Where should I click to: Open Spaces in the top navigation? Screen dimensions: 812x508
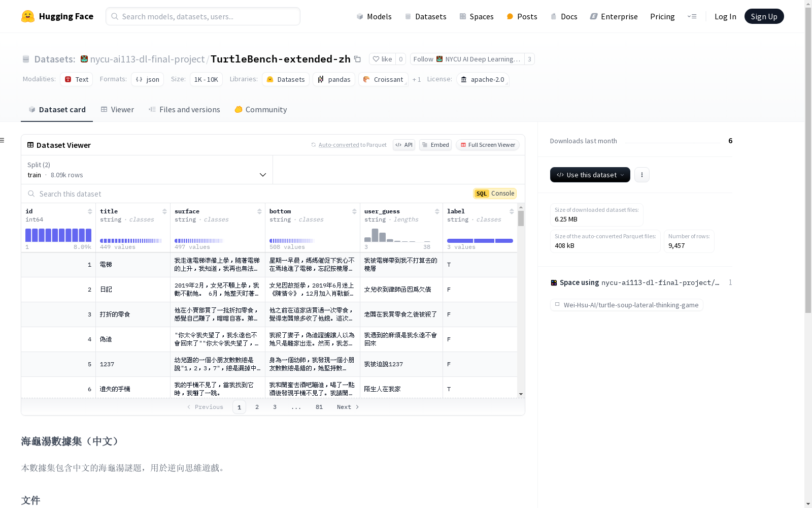click(x=477, y=16)
